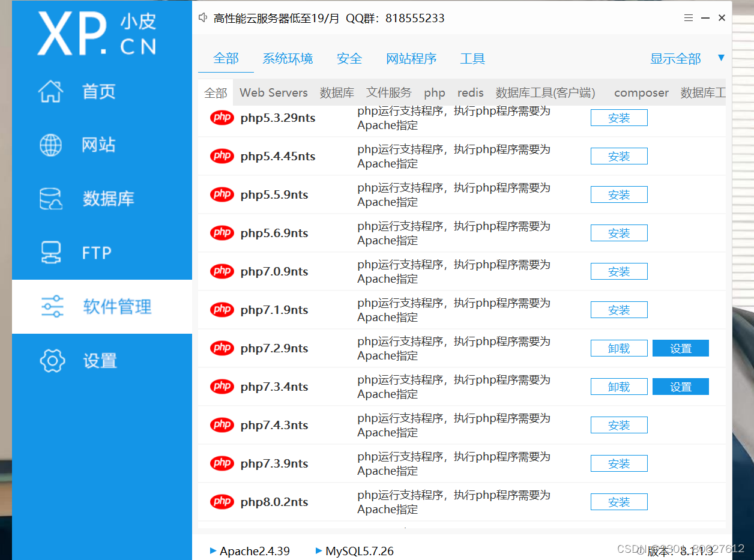Viewport: 754px width, 560px height.
Task: Install php5.6.9nts with 安装 button
Action: (619, 233)
